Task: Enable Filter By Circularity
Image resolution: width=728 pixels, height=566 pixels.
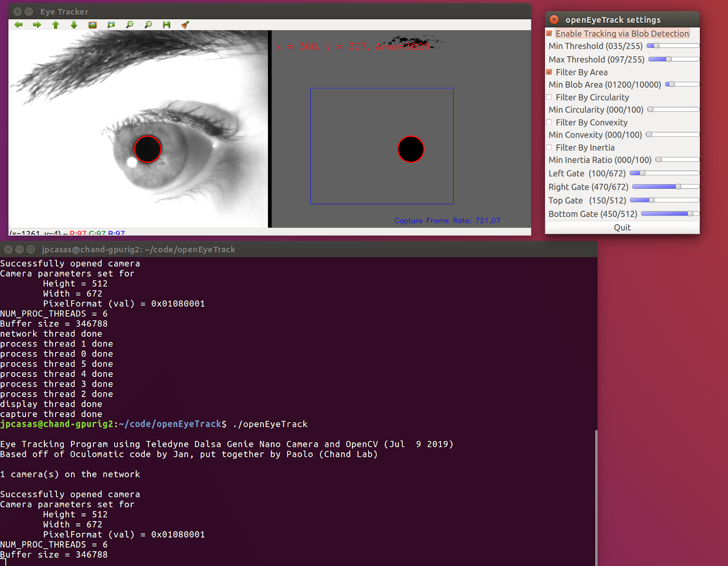Action: (x=549, y=97)
